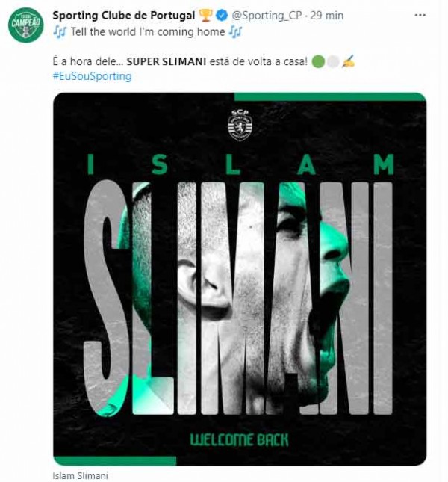The image size is (448, 482).
Task: Open the Slimani announcement image
Action: click(240, 299)
